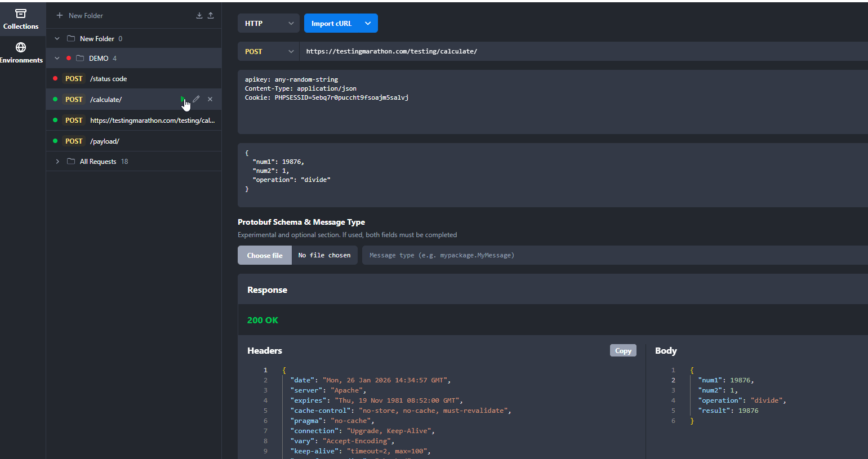
Task: Click the import collection download-arrow icon
Action: point(198,15)
